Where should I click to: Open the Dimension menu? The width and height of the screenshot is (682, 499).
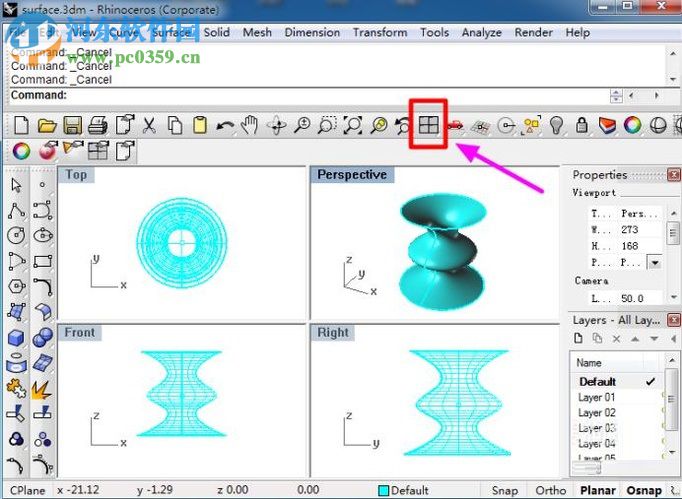click(x=312, y=32)
